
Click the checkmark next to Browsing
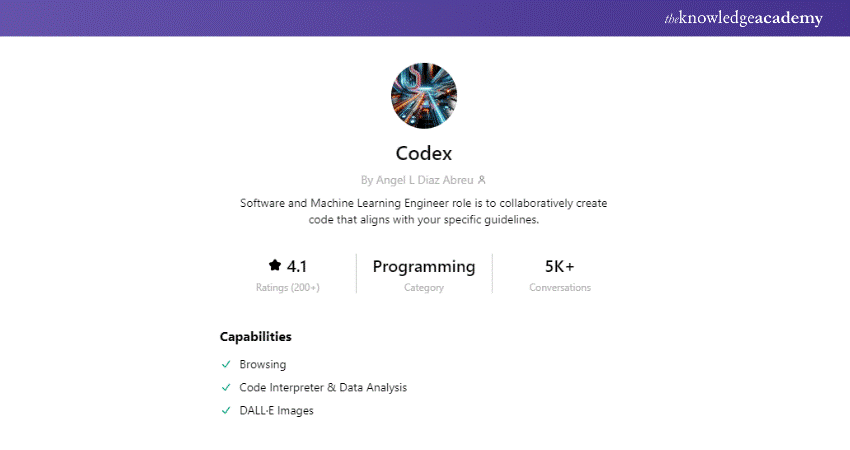click(x=226, y=365)
